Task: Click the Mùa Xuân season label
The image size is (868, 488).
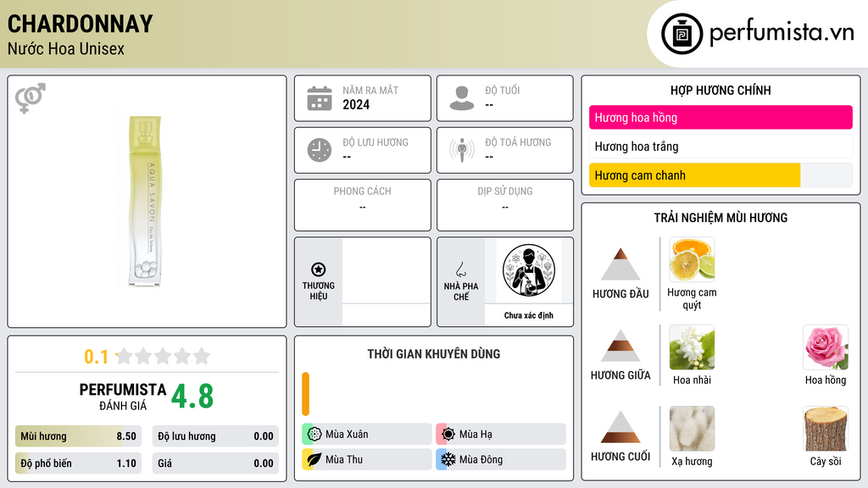Action: point(347,435)
